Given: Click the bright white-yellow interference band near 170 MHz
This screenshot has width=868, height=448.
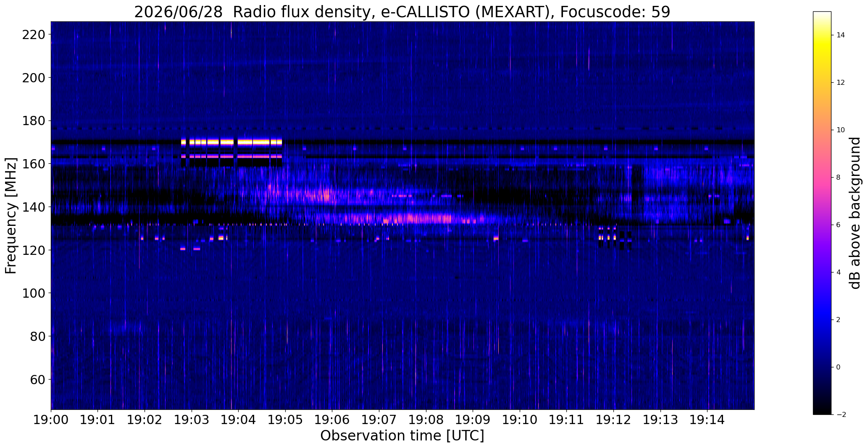Looking at the screenshot, I should point(231,142).
